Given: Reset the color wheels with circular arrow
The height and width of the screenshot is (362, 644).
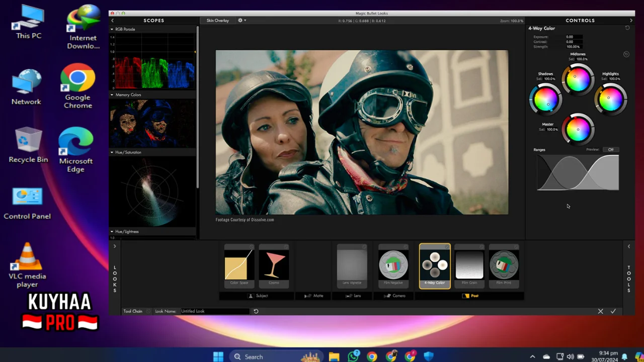Looking at the screenshot, I should pyautogui.click(x=626, y=54).
